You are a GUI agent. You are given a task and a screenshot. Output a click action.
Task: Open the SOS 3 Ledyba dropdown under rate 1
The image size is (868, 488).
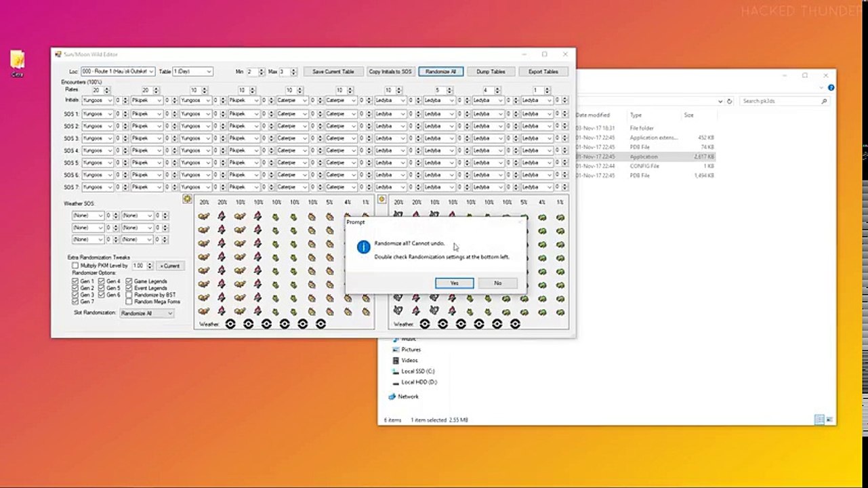[x=537, y=138]
